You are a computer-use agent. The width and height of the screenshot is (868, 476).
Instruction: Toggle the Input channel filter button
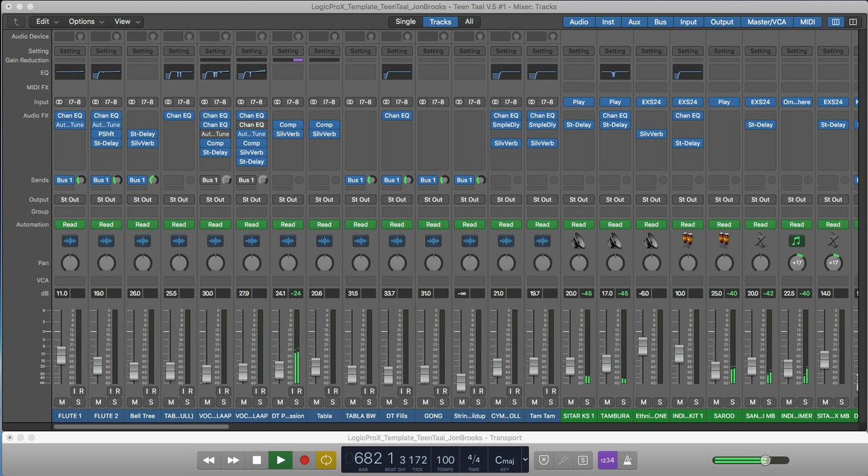[688, 22]
